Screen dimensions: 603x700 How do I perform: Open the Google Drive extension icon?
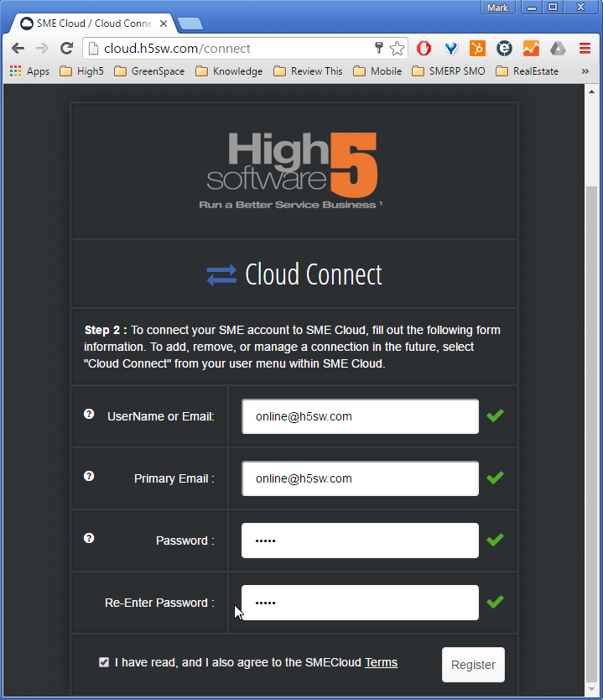(x=558, y=48)
